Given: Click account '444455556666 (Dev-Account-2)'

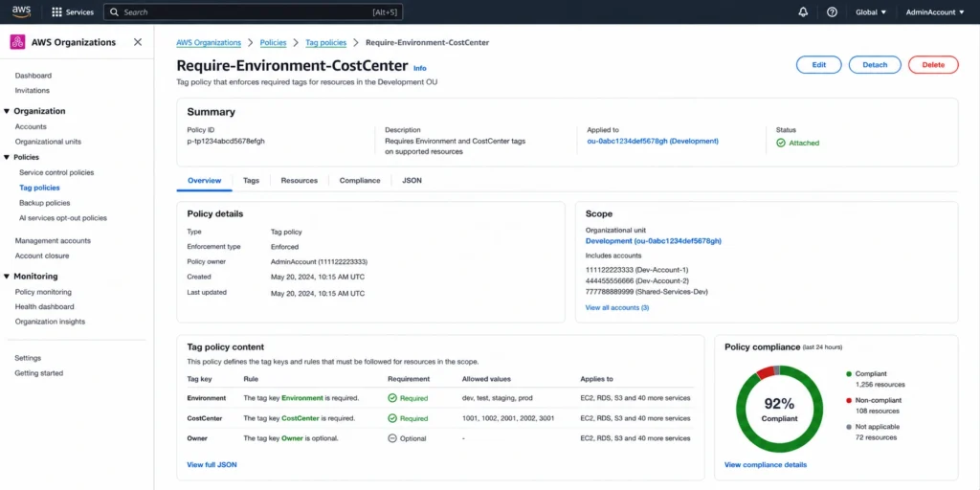Looking at the screenshot, I should (x=635, y=281).
